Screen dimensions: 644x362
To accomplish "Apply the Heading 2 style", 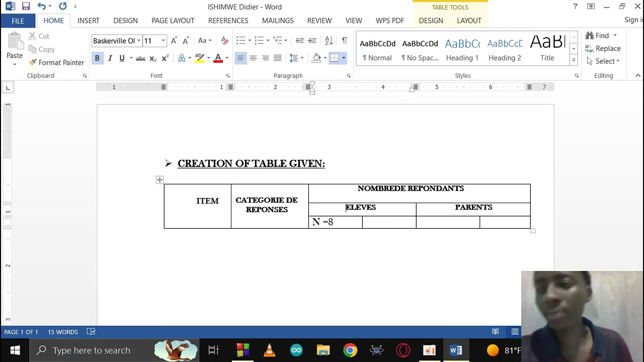I will pyautogui.click(x=505, y=49).
